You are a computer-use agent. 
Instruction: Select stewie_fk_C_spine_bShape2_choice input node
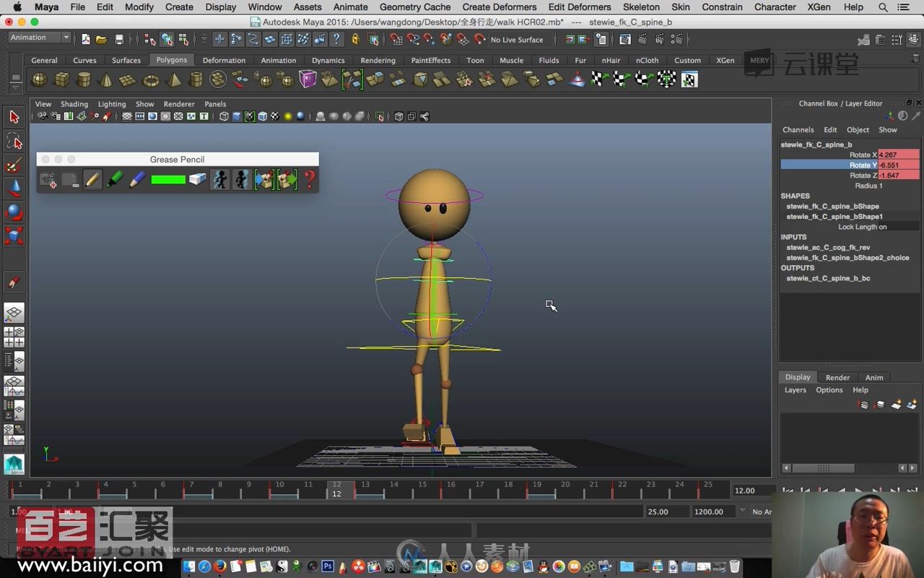847,258
